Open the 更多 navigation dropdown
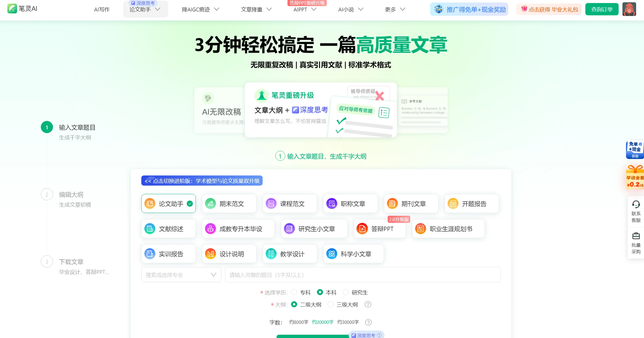This screenshot has height=338, width=644. click(394, 9)
